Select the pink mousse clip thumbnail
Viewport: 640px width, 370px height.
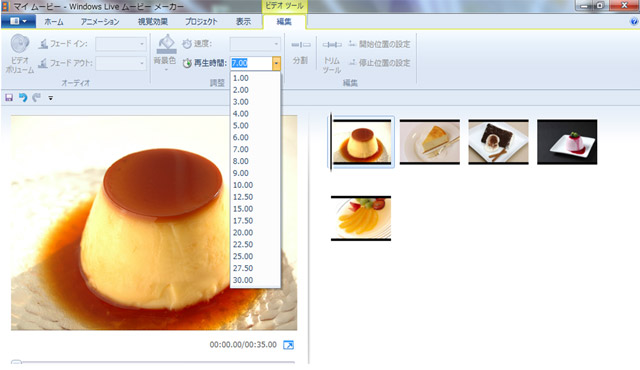click(x=567, y=142)
